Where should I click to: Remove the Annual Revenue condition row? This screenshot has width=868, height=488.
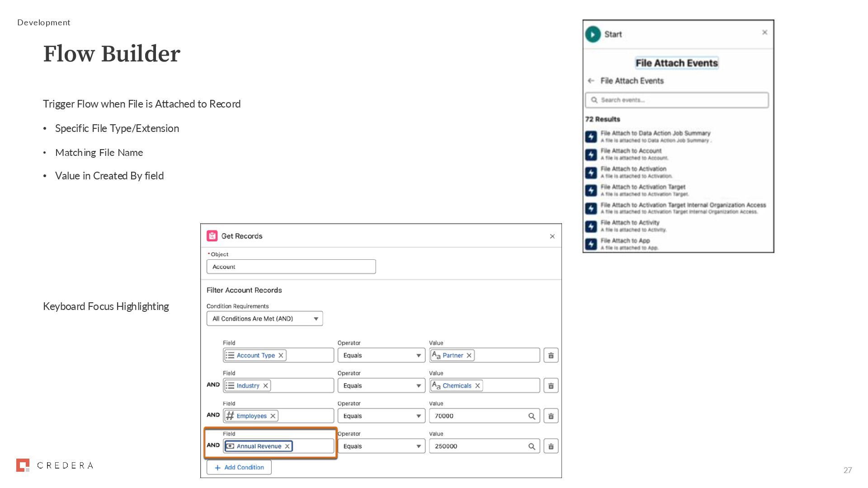pyautogui.click(x=551, y=446)
